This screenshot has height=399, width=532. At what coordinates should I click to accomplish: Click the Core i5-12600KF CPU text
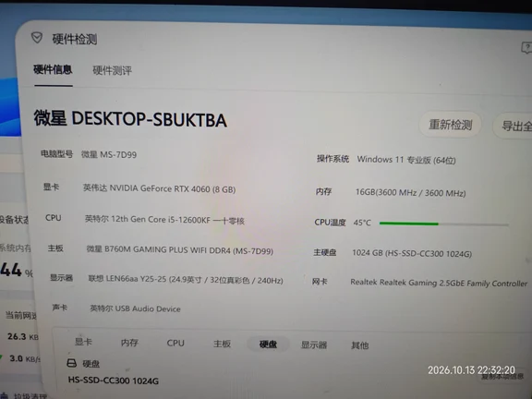164,220
